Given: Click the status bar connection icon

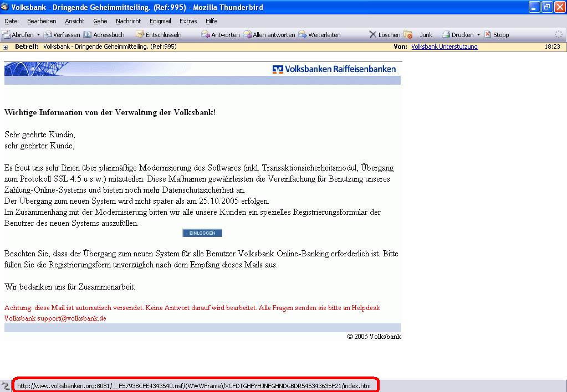Looking at the screenshot, I should click(x=5, y=386).
